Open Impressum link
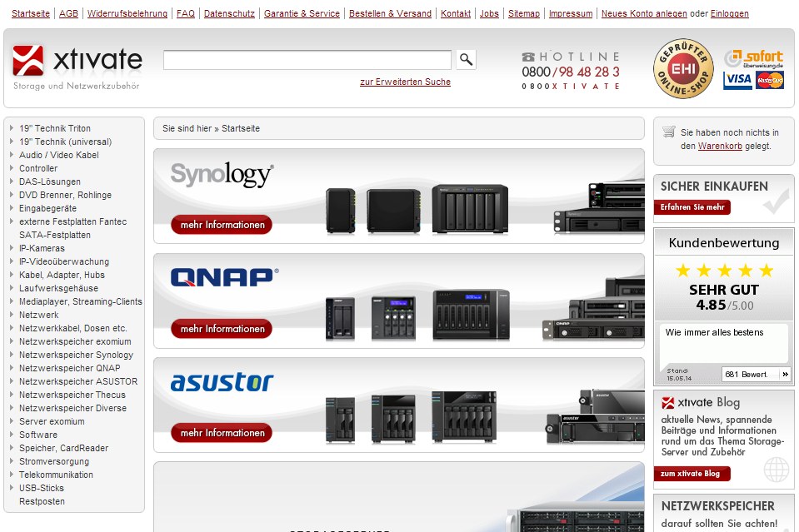 571,14
